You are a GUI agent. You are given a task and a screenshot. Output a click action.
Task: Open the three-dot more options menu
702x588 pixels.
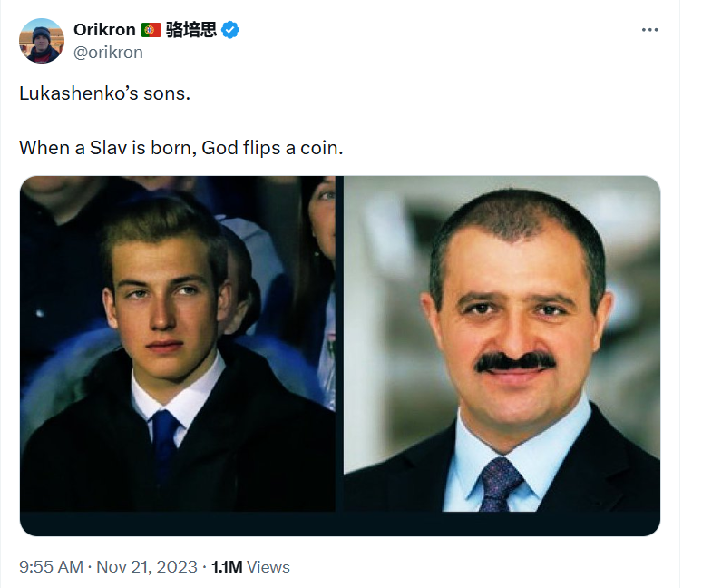pos(649,29)
